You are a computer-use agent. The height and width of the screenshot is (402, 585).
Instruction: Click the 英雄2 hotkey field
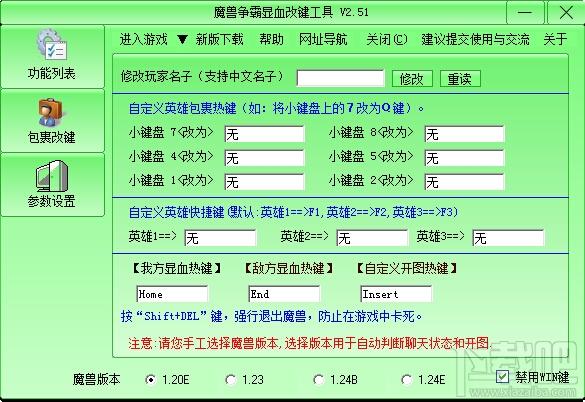[x=372, y=238]
